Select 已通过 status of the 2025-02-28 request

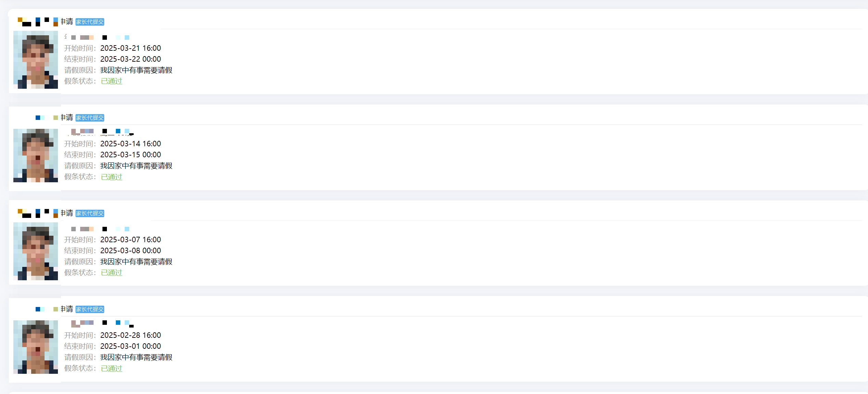click(x=112, y=369)
